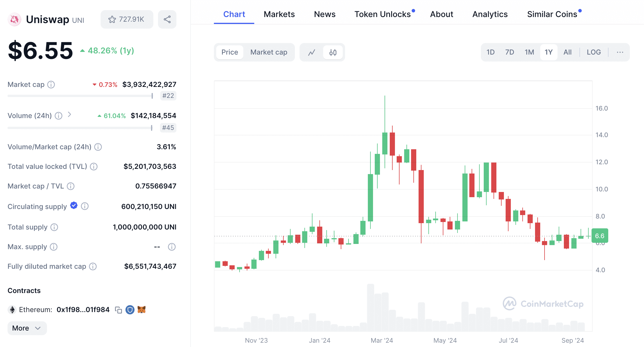Open Volume/Market cap (24h) info icon

tap(98, 147)
